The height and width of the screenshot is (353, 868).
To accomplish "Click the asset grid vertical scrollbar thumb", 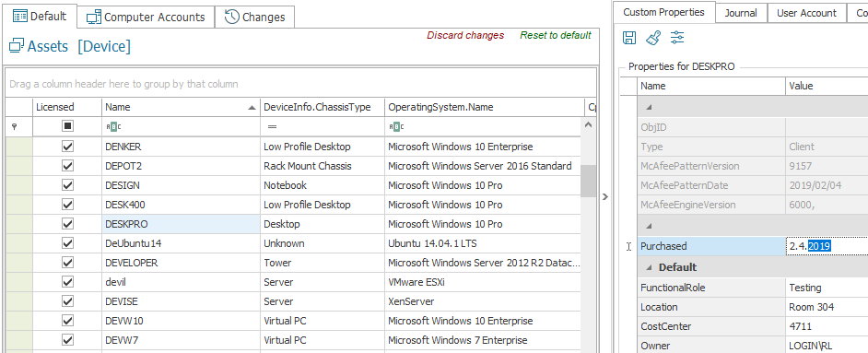I will [589, 181].
